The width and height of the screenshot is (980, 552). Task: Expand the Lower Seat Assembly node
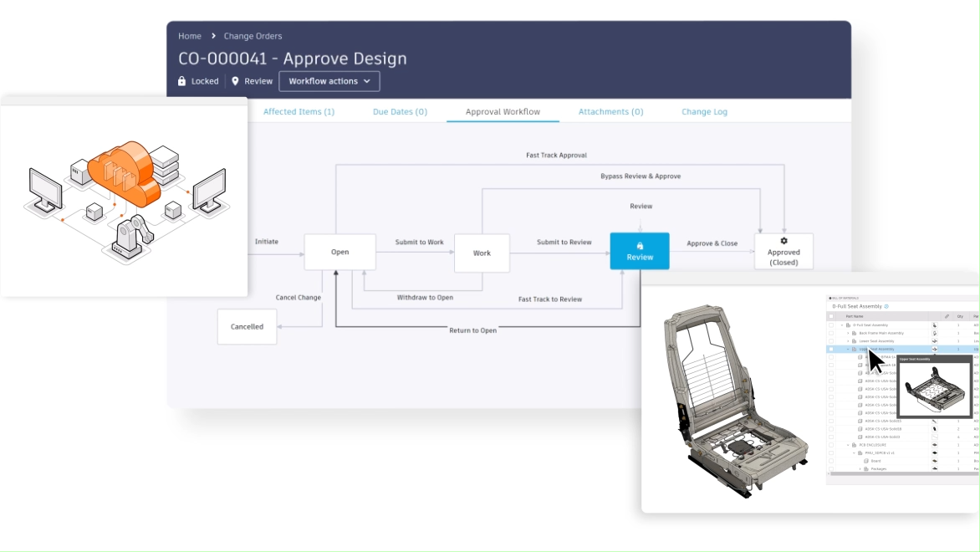pos(848,341)
